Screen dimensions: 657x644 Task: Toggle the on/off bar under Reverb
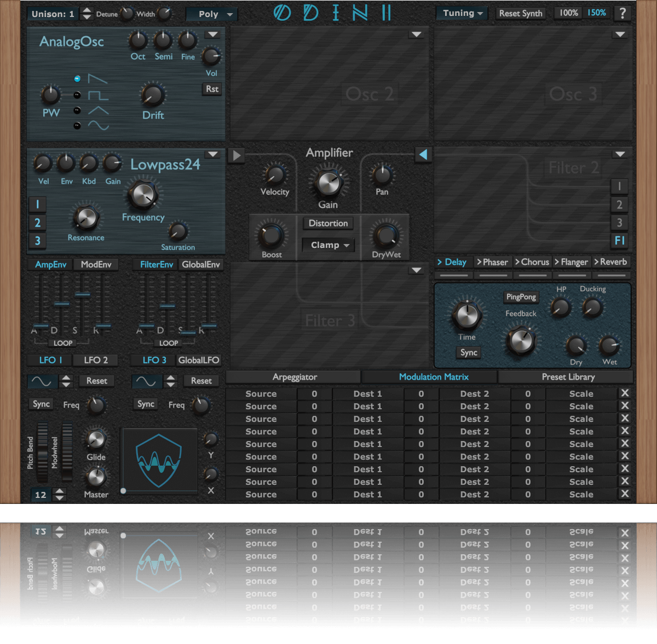pyautogui.click(x=612, y=275)
